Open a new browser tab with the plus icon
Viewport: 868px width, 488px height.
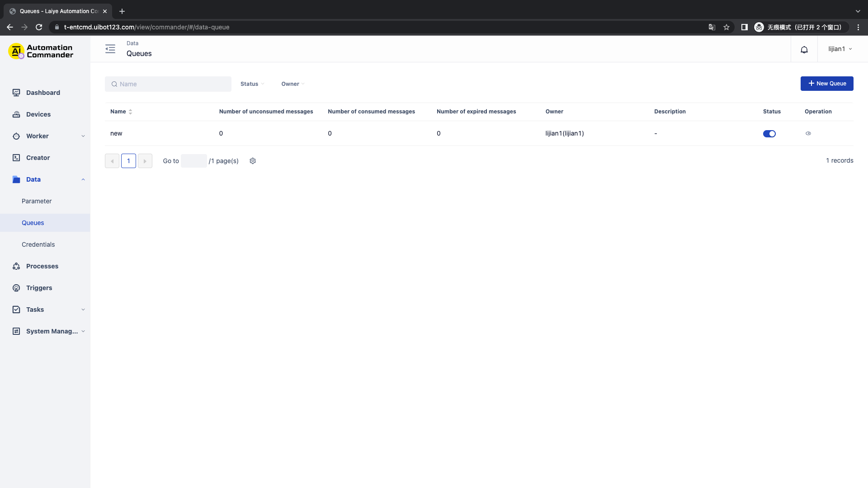[122, 11]
